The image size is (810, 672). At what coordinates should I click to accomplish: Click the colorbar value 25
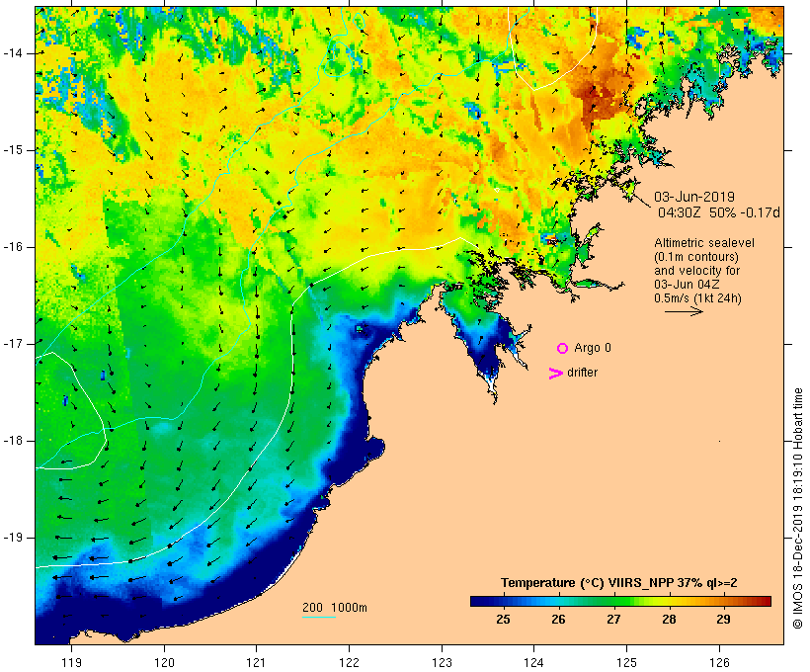503,620
